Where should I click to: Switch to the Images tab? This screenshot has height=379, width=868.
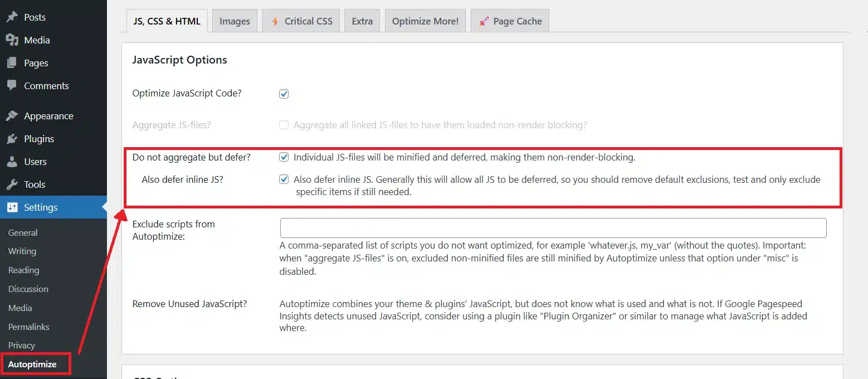(x=235, y=21)
